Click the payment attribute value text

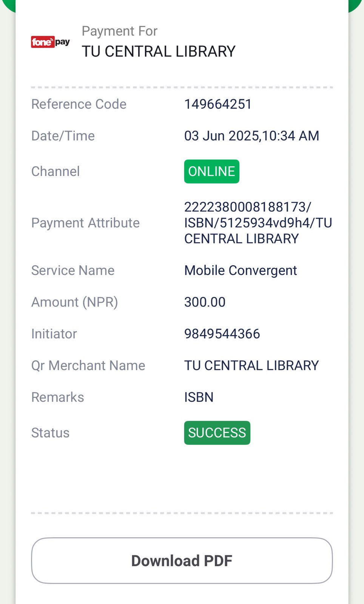(258, 223)
